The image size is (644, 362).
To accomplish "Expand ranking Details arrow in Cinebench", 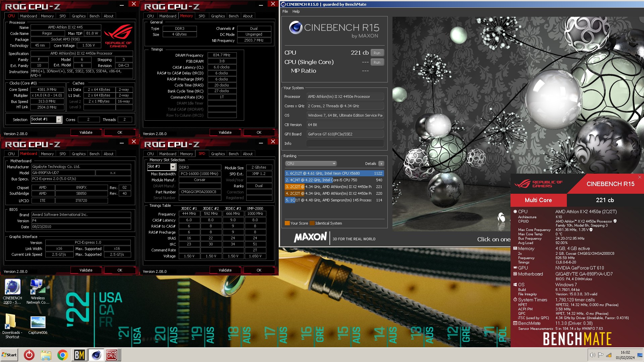I will tap(381, 164).
